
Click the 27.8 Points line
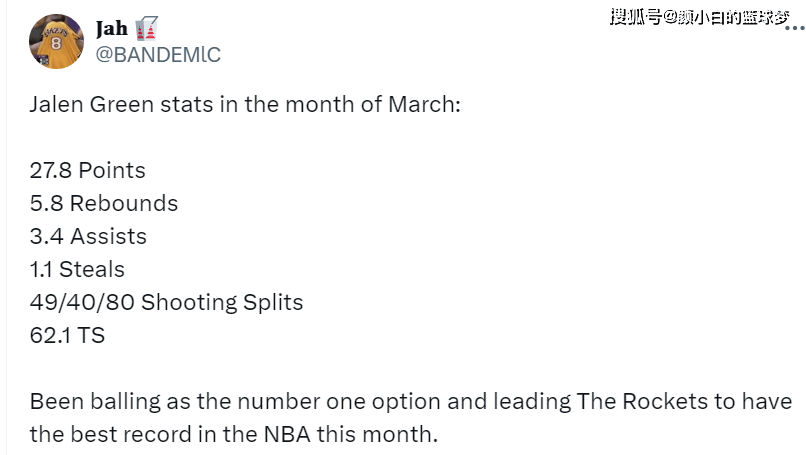pos(88,170)
